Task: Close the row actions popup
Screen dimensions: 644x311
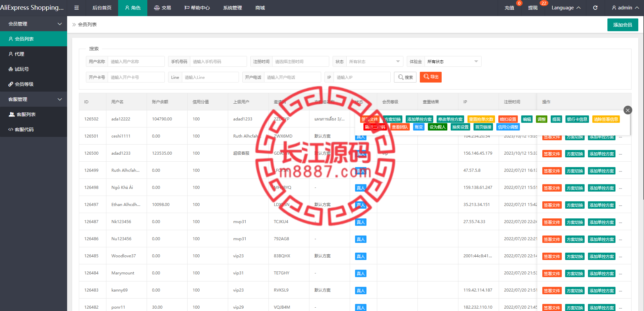Action: 628,110
